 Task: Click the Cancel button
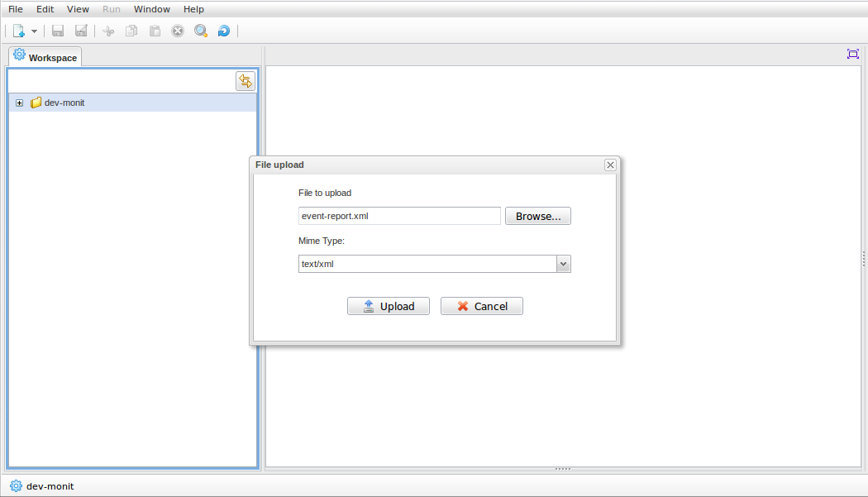(482, 306)
